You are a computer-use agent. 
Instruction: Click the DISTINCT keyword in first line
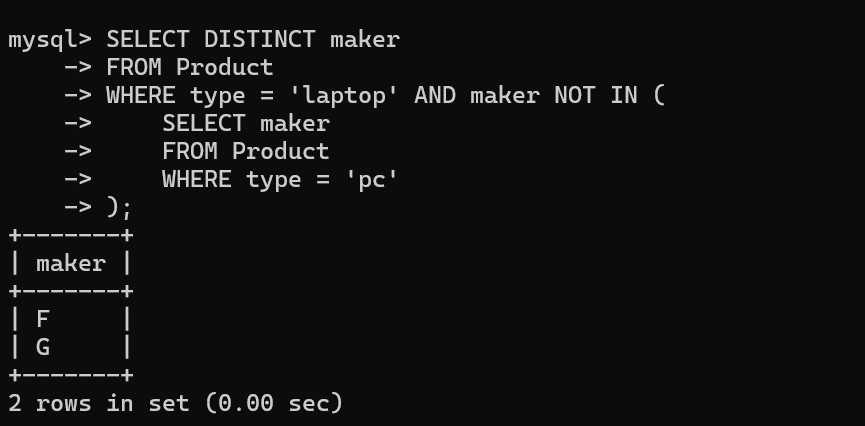[259, 40]
